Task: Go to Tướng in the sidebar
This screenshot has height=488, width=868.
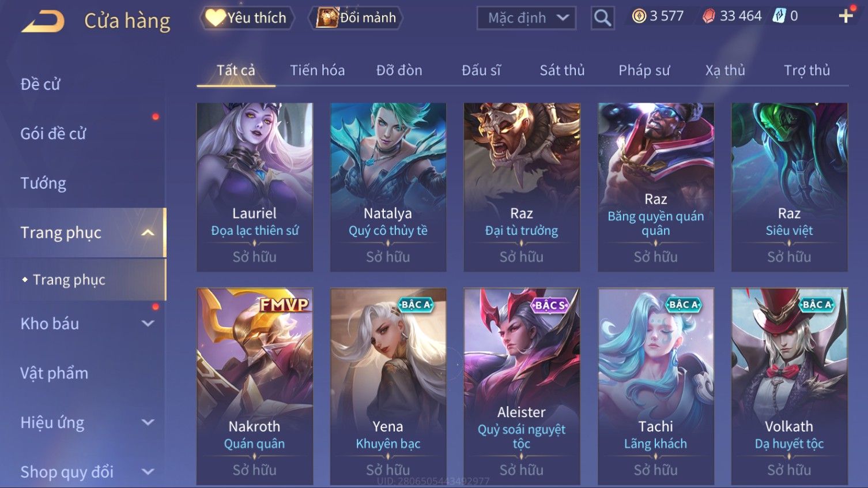Action: [43, 183]
